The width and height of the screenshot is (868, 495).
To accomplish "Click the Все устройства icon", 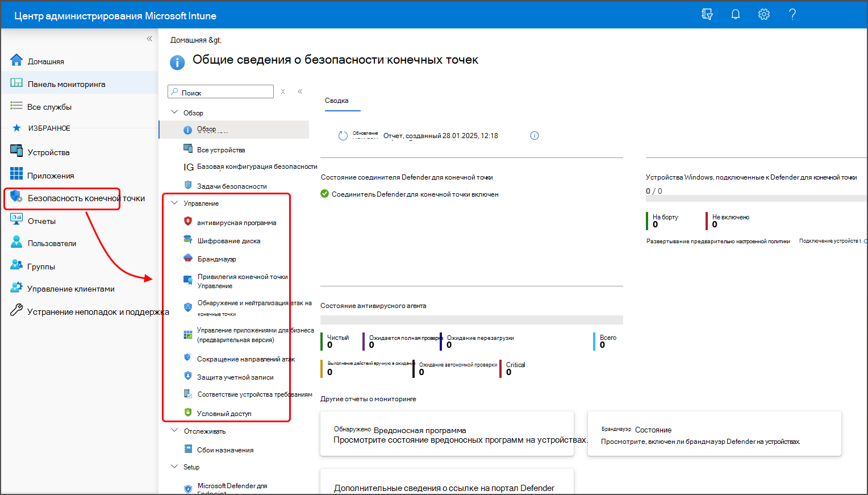I will 188,149.
